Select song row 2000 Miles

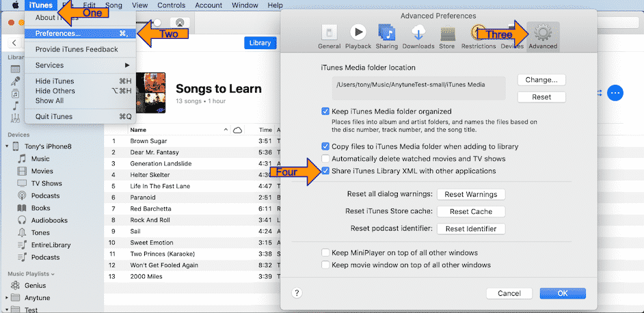(192, 277)
